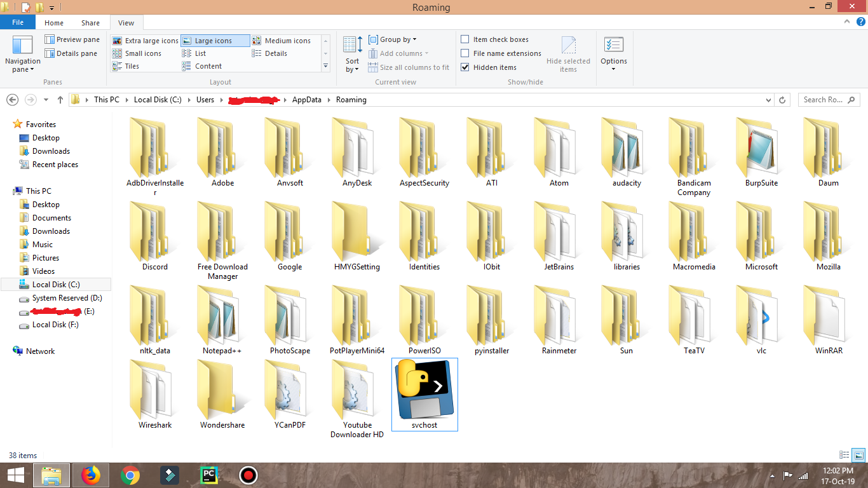Open the Windows Start menu
The image size is (868, 488).
click(15, 475)
